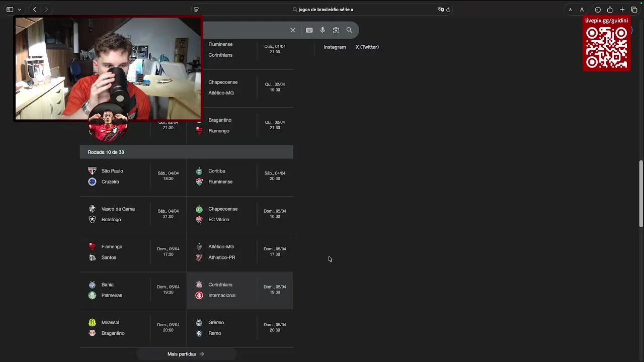This screenshot has width=644, height=362.
Task: Click the Safari address bar
Action: 322,10
